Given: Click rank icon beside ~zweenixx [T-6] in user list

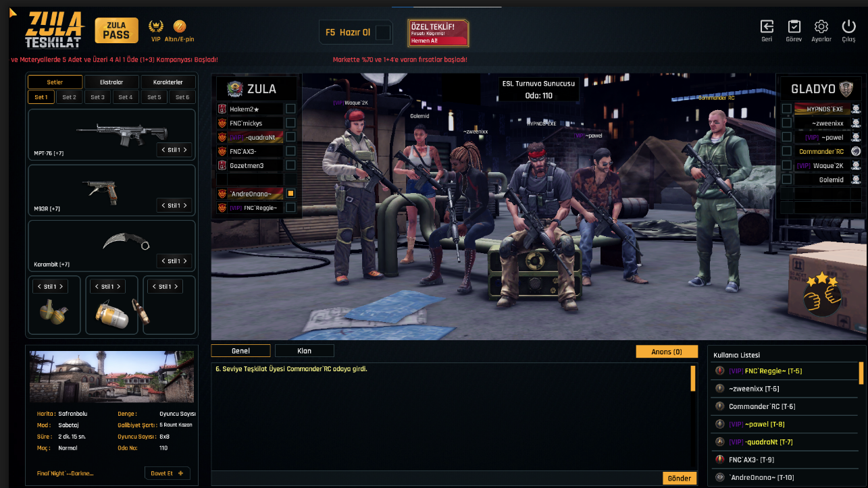Looking at the screenshot, I should pos(720,388).
